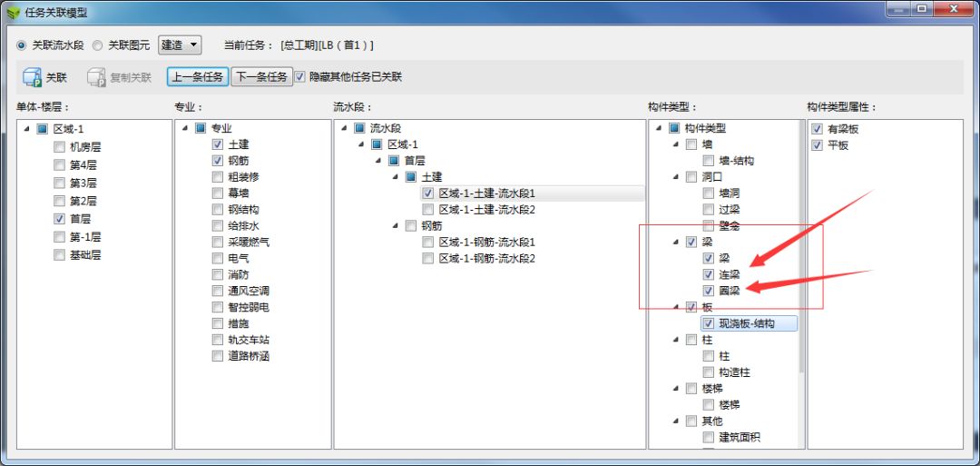Uncheck 区域-1-土建-流水段1
The width and height of the screenshot is (980, 466).
pyautogui.click(x=427, y=193)
